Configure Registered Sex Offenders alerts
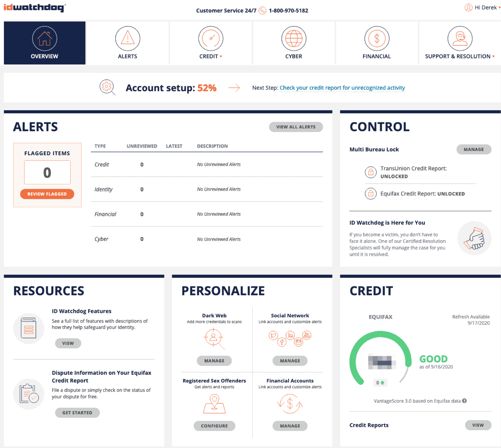 [214, 426]
